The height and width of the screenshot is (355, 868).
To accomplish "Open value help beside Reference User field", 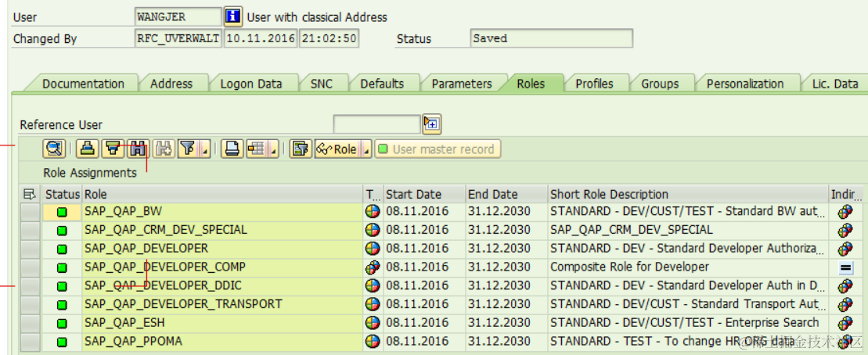I will [432, 124].
